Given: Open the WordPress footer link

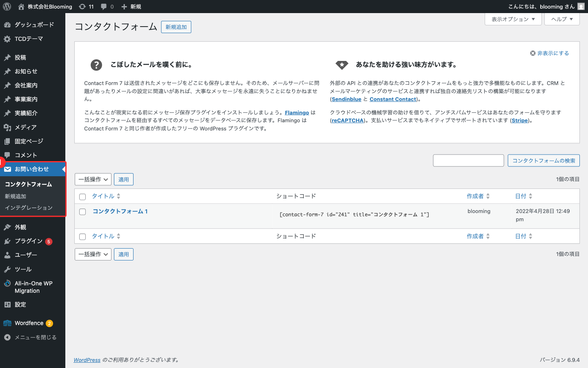Looking at the screenshot, I should (x=87, y=360).
